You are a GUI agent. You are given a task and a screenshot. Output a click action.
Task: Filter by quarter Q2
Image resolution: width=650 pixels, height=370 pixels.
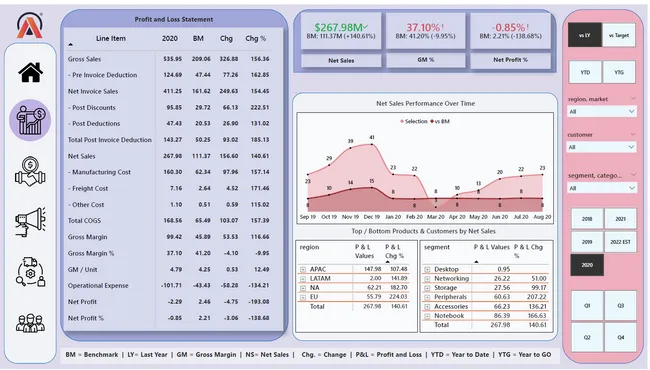click(x=587, y=337)
